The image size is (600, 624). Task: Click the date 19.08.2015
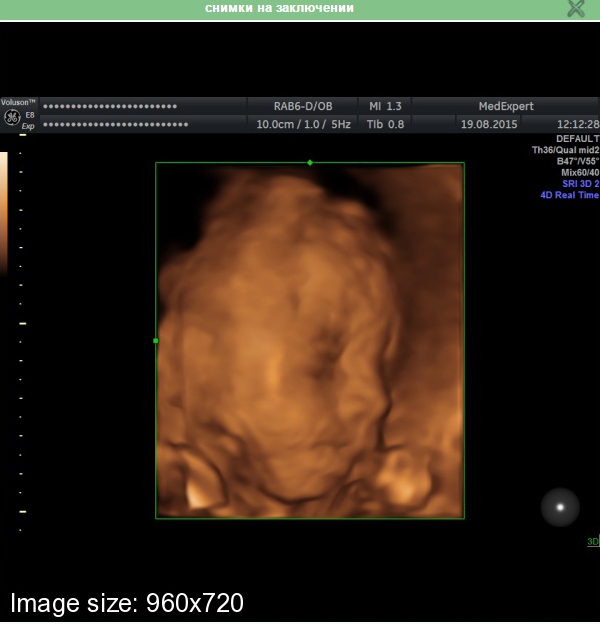click(487, 125)
